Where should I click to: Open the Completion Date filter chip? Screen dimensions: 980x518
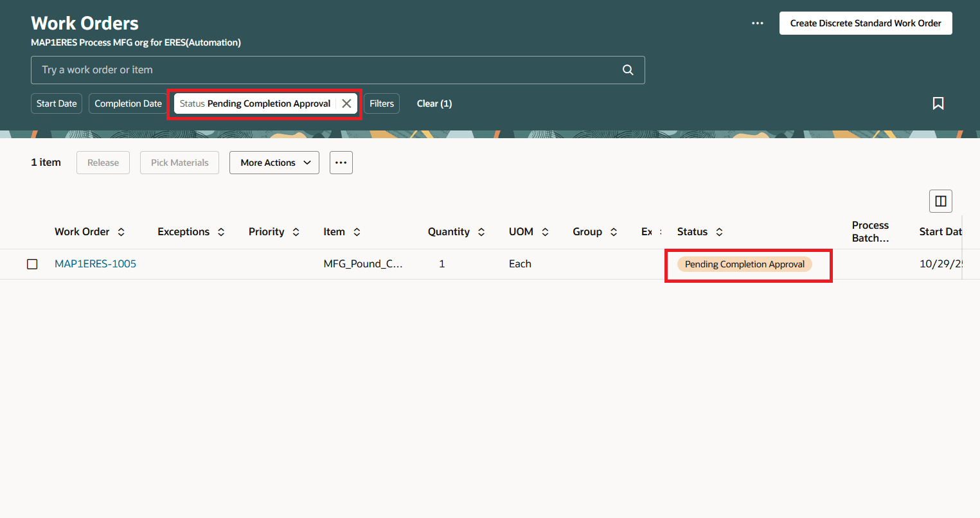click(x=129, y=103)
